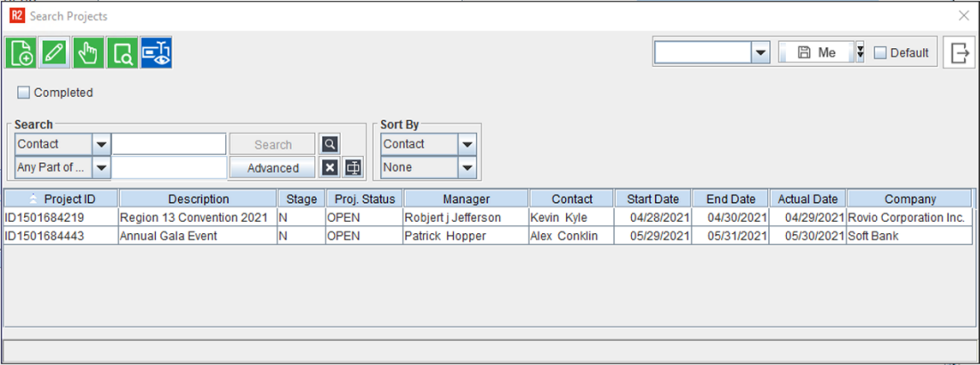Open the Sort By Contact dropdown
This screenshot has height=365, width=980.
pyautogui.click(x=467, y=144)
